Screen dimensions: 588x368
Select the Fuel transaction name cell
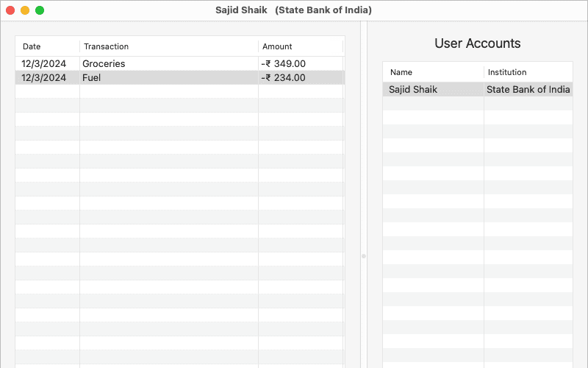point(92,78)
